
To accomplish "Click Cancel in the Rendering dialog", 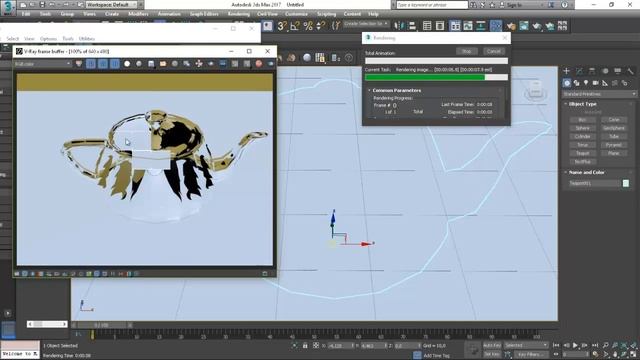I will tap(494, 51).
